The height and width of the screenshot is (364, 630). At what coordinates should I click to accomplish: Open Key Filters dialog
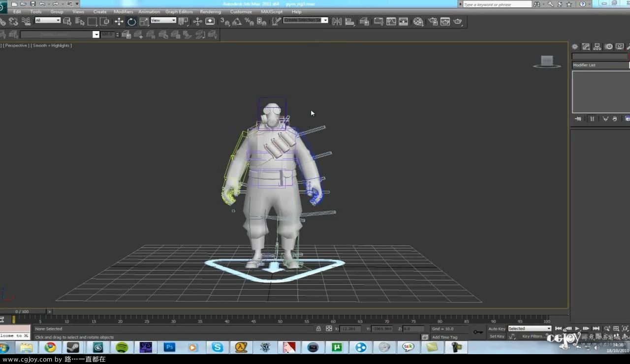coord(534,336)
